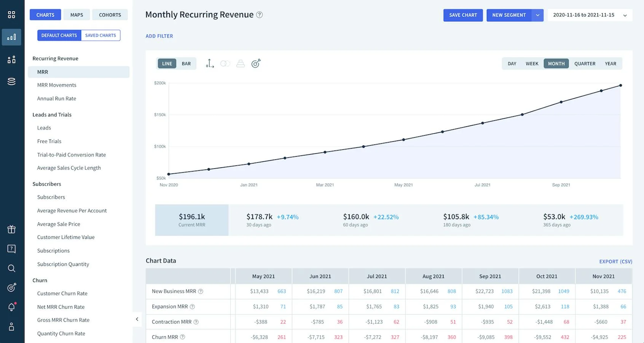Set interval to DAY
644x343 pixels.
[x=512, y=64]
